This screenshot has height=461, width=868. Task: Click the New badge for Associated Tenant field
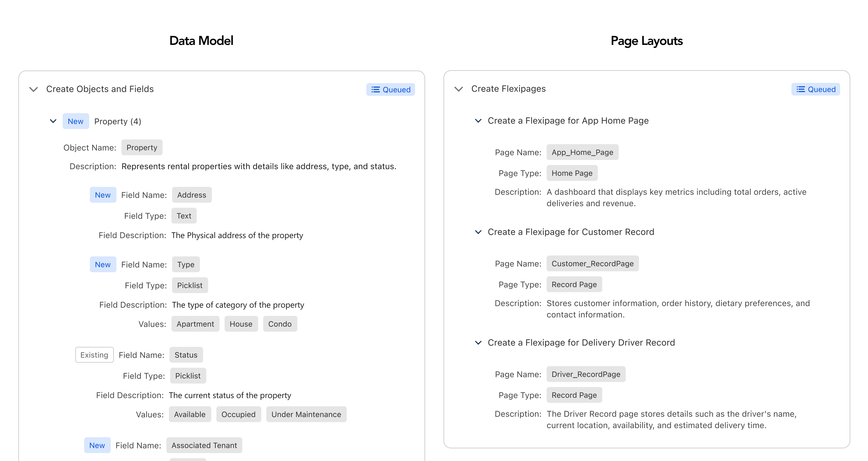click(x=97, y=446)
